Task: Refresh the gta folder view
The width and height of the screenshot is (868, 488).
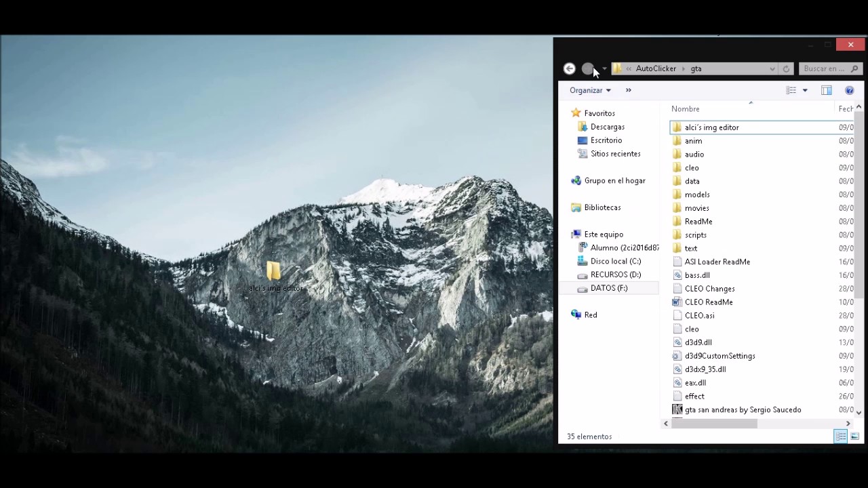Action: click(x=786, y=68)
